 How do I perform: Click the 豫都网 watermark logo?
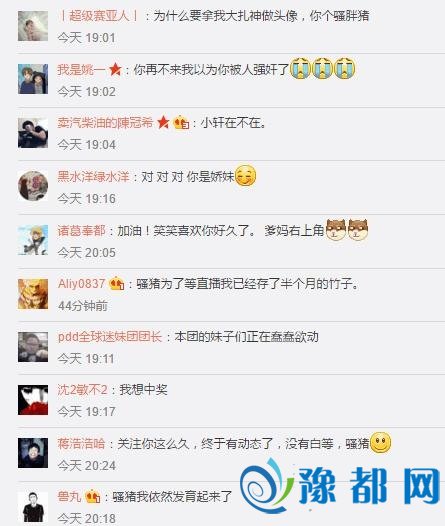point(340,485)
